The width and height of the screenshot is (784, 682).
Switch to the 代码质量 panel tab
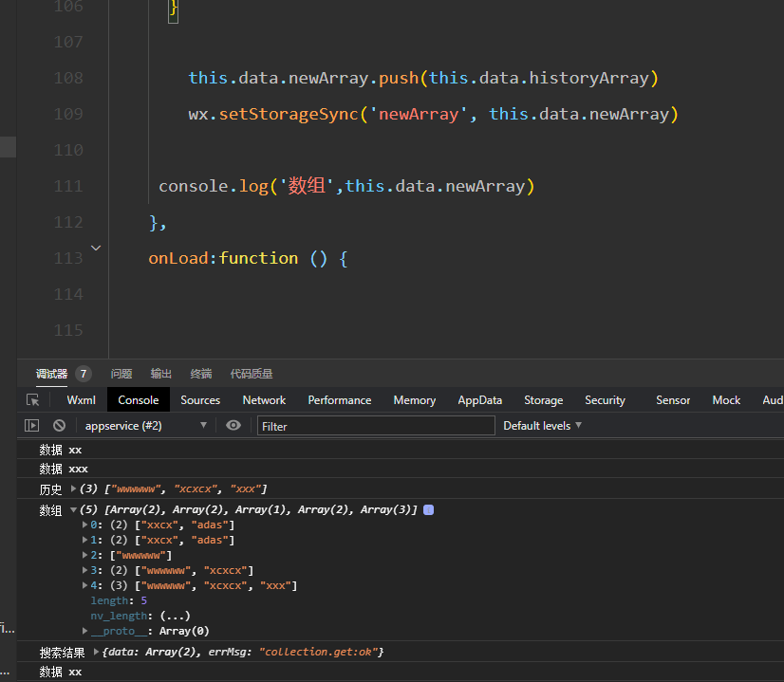click(x=252, y=374)
